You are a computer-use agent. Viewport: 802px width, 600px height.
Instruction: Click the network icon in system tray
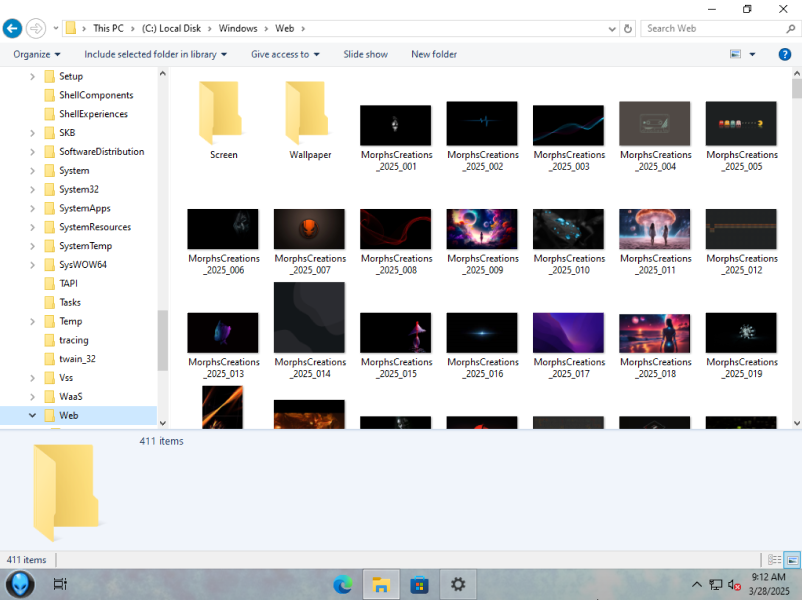pyautogui.click(x=716, y=584)
